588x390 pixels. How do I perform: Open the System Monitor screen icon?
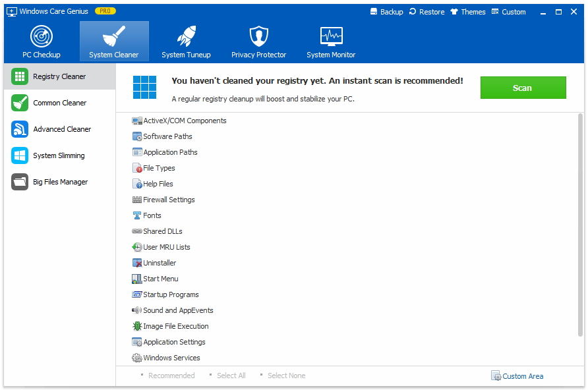(331, 36)
